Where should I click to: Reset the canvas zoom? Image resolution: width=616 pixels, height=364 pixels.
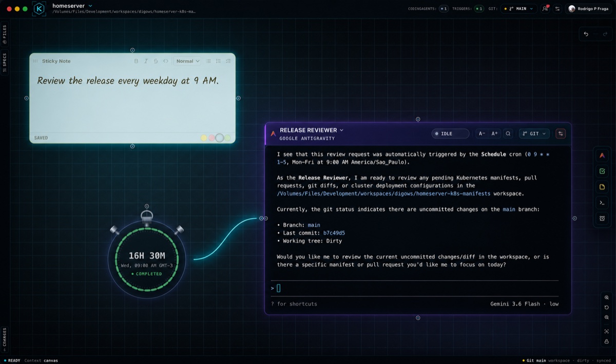click(x=607, y=308)
